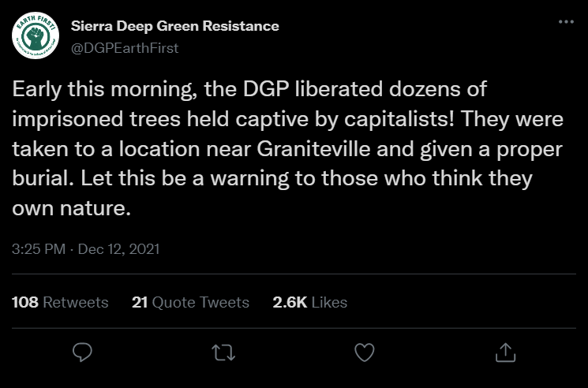The width and height of the screenshot is (588, 388).
Task: Click the word Graniteville in the tweet
Action: pyautogui.click(x=313, y=149)
